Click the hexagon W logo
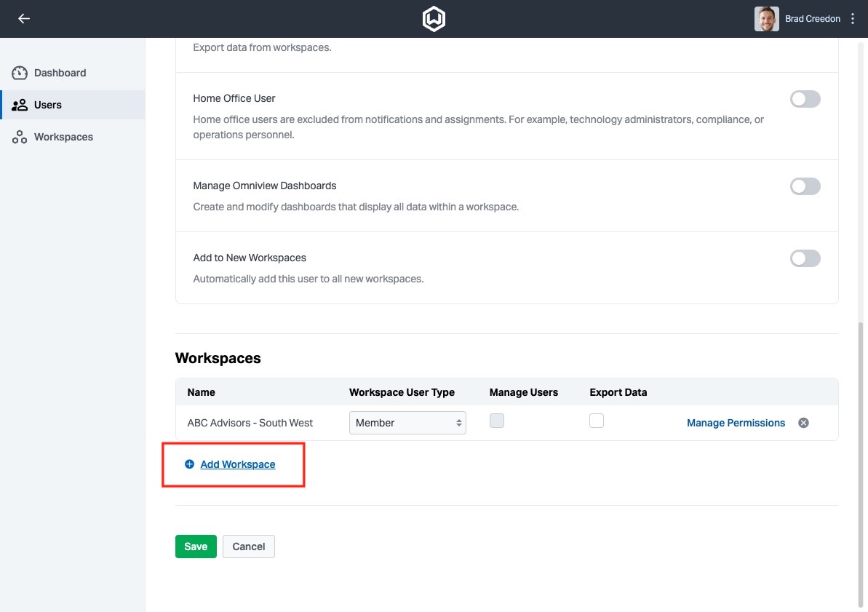The width and height of the screenshot is (868, 612). coord(434,19)
